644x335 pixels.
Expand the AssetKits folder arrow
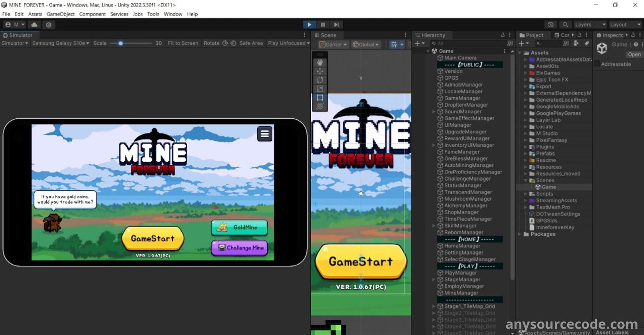[x=526, y=66]
